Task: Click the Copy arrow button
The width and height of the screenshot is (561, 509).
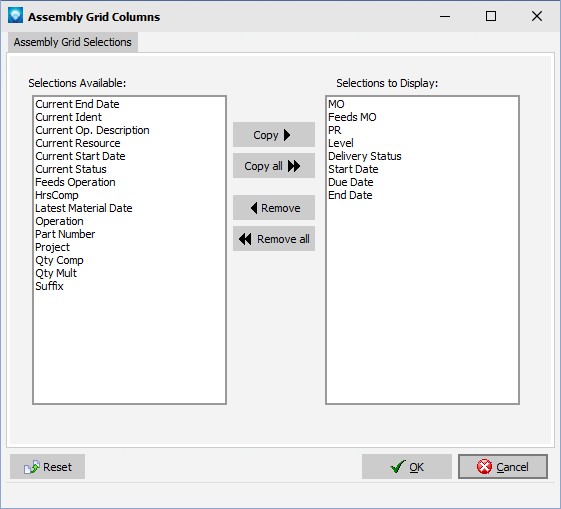Action: click(274, 135)
